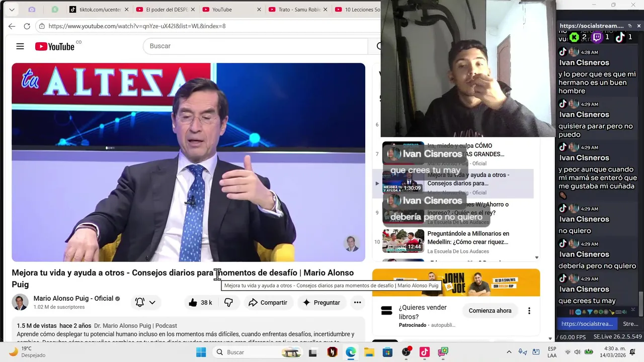Open the ad options three-dot menu
This screenshot has width=644, height=362.
(x=529, y=311)
